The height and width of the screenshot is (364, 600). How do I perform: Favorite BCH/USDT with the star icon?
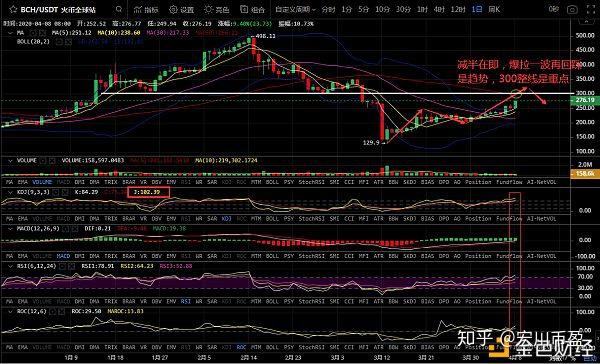coord(13,9)
